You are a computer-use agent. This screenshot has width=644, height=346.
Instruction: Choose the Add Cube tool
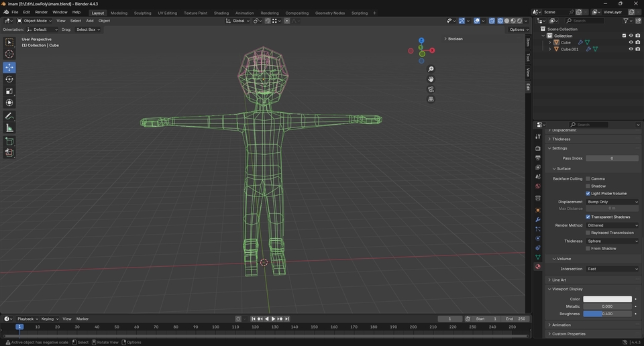coord(9,141)
